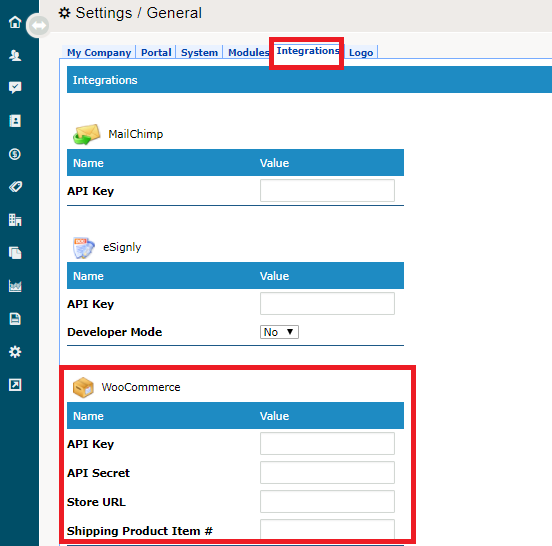
Task: Click the WooCommerce section label
Action: [141, 387]
